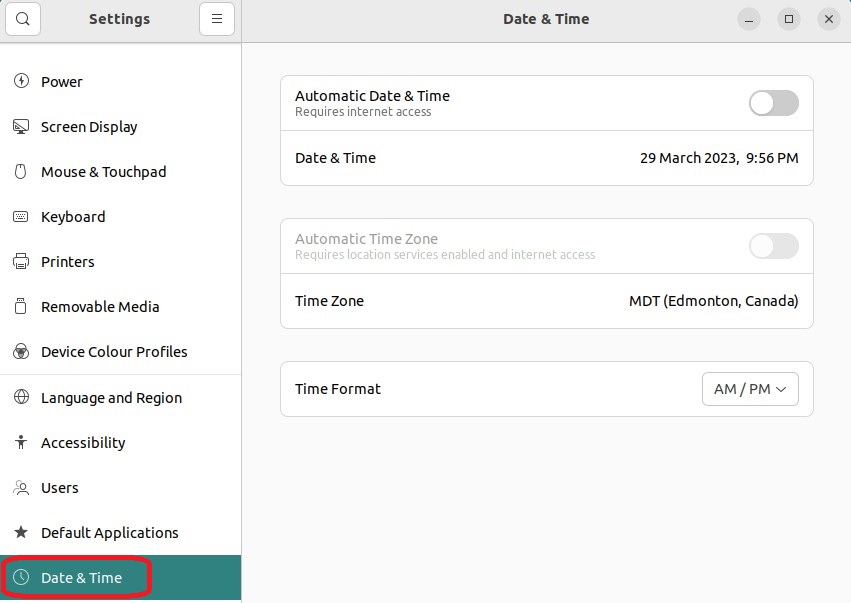Select Users in the sidebar
This screenshot has height=603, width=851.
[59, 488]
